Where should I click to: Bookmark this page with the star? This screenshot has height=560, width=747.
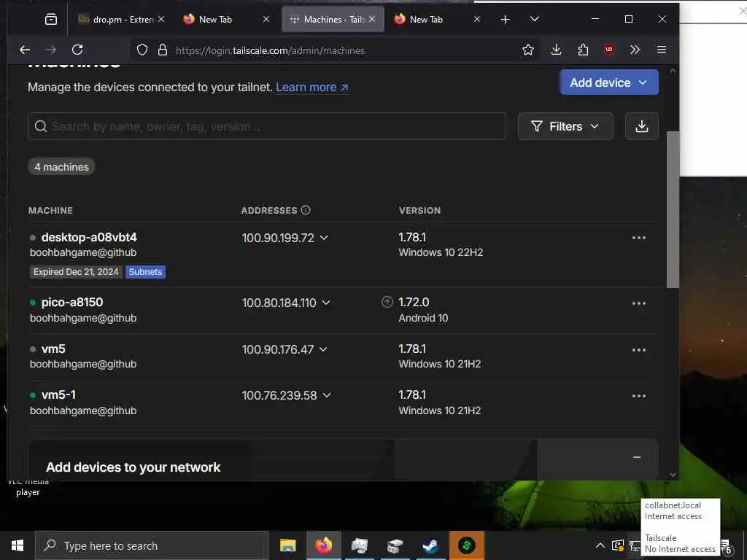[528, 50]
